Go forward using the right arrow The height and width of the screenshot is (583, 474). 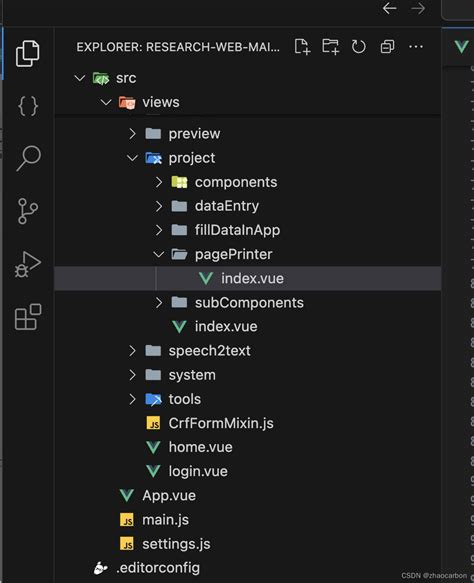[418, 8]
